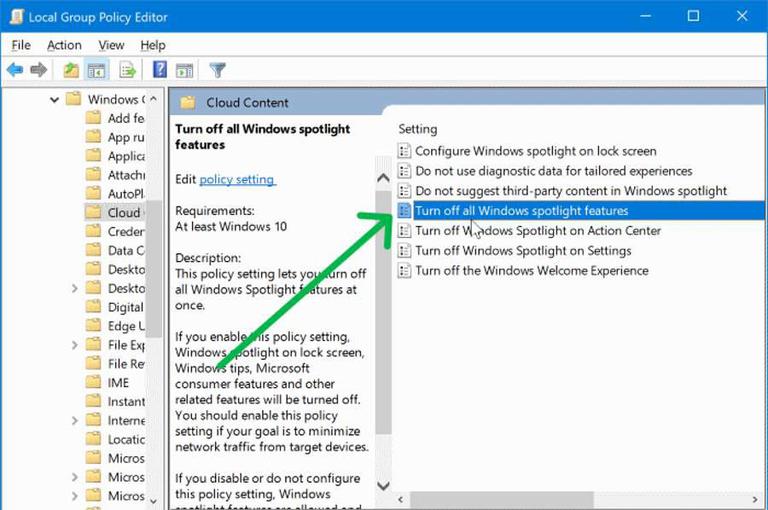Click icon beside Turn off Windows Spotlight on Settings
Viewport: 768px width, 510px height.
(404, 251)
